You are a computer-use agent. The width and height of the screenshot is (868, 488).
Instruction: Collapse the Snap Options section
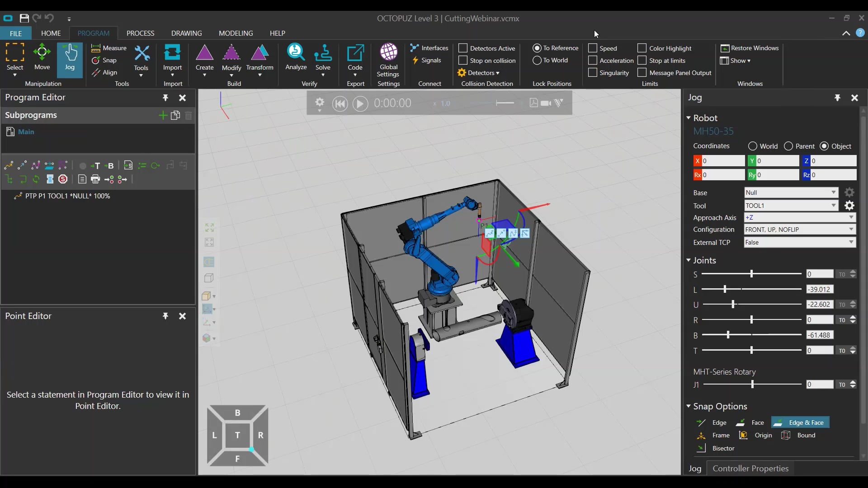pos(689,406)
